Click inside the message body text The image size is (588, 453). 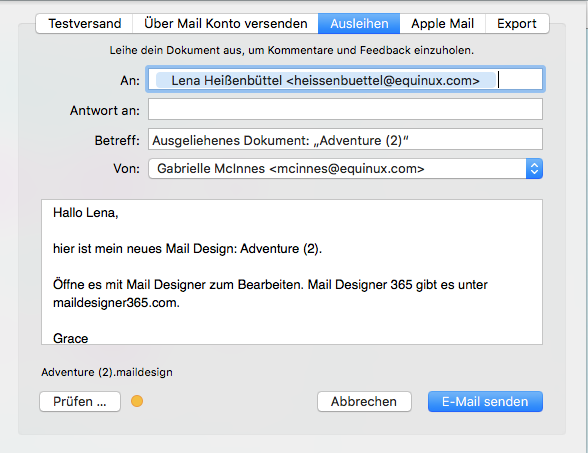[x=292, y=272]
